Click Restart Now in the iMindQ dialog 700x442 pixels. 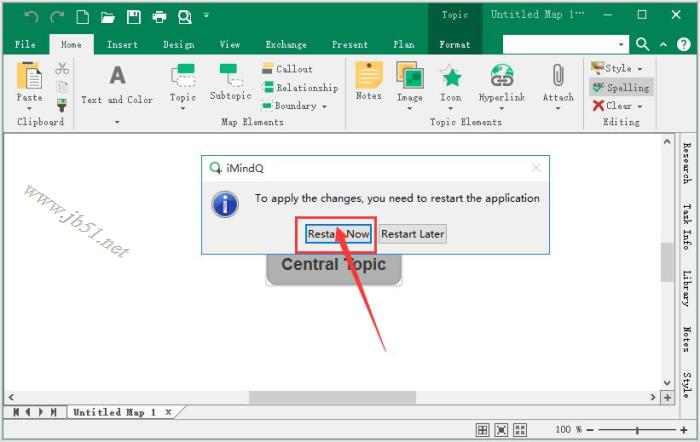coord(338,234)
